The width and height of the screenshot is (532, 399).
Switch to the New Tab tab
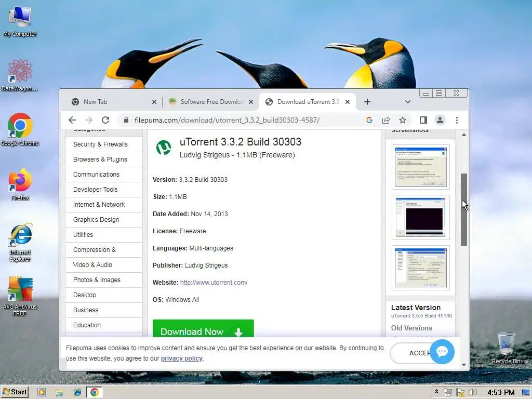coord(112,102)
